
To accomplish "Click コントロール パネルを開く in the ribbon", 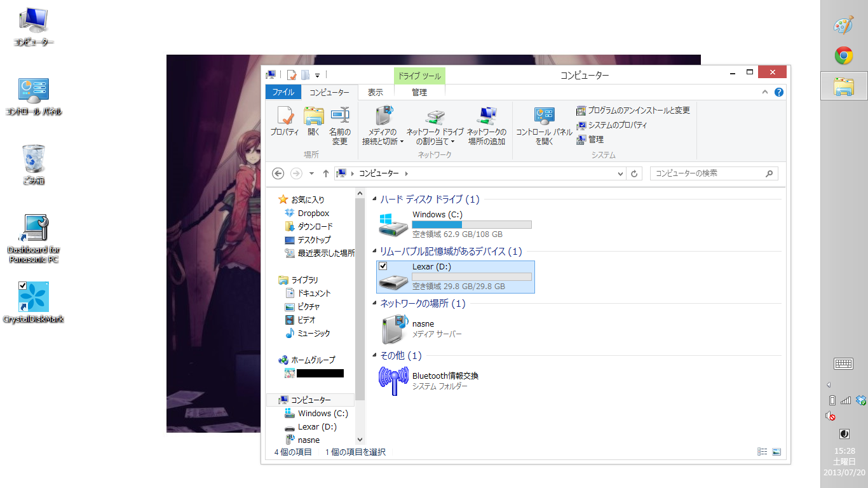I will [x=544, y=125].
